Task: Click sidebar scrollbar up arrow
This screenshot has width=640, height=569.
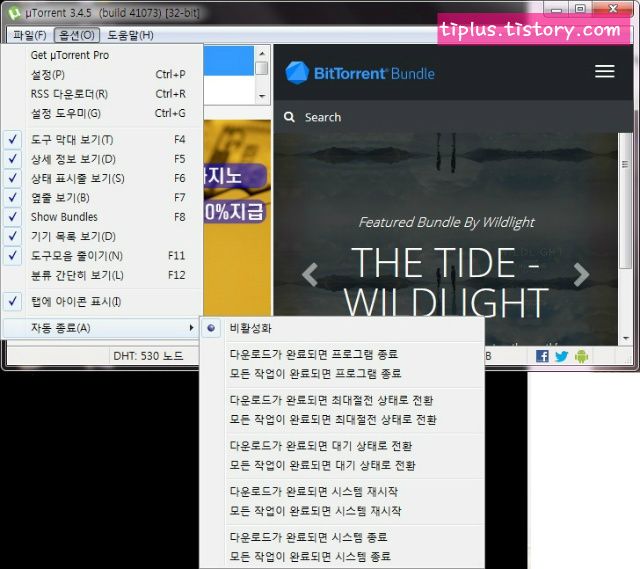Action: pyautogui.click(x=262, y=53)
